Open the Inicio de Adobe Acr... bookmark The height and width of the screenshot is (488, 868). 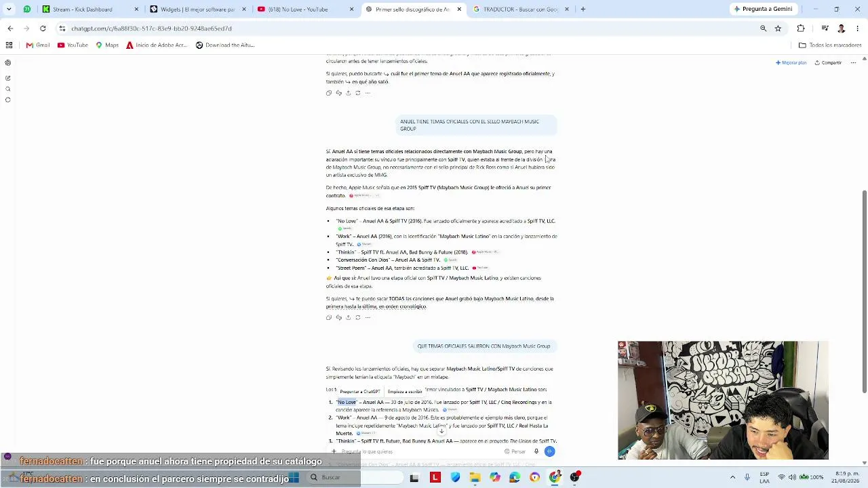[x=157, y=45]
